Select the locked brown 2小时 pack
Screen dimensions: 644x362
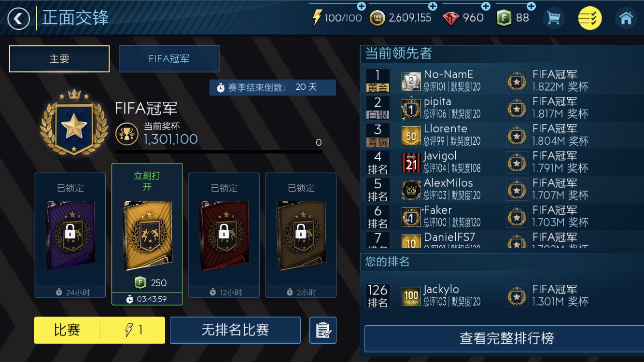click(x=301, y=236)
